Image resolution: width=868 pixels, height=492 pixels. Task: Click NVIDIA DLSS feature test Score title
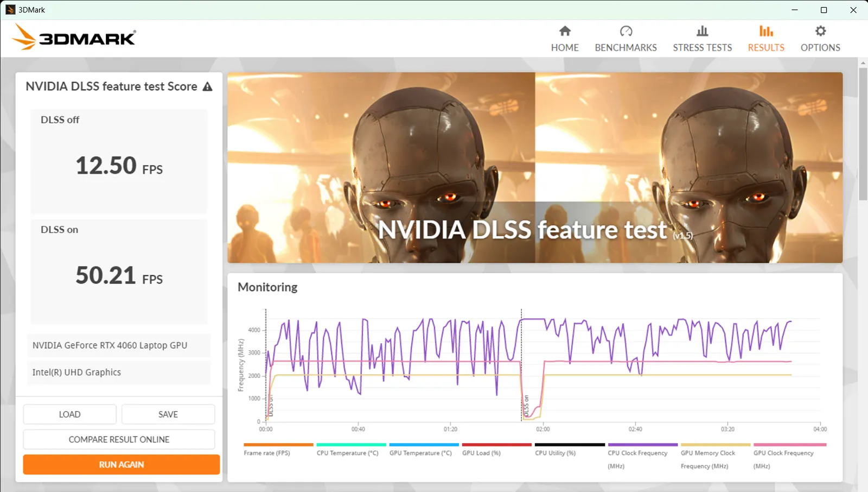111,86
